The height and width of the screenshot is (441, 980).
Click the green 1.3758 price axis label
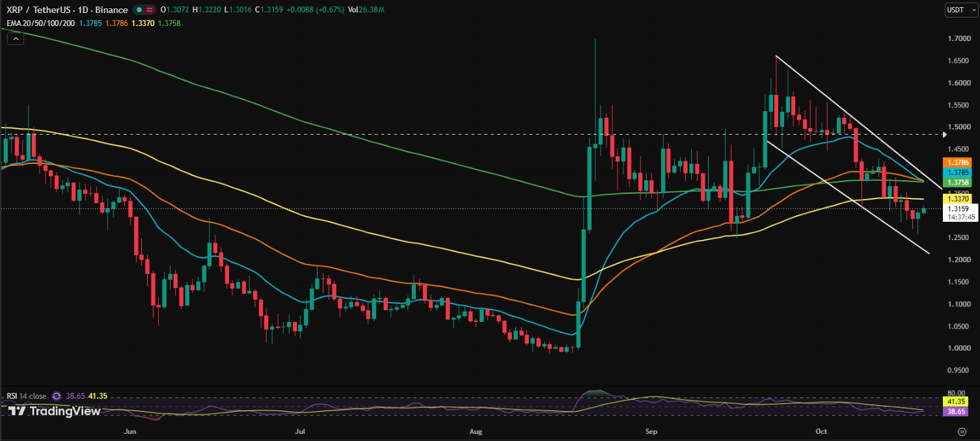956,183
